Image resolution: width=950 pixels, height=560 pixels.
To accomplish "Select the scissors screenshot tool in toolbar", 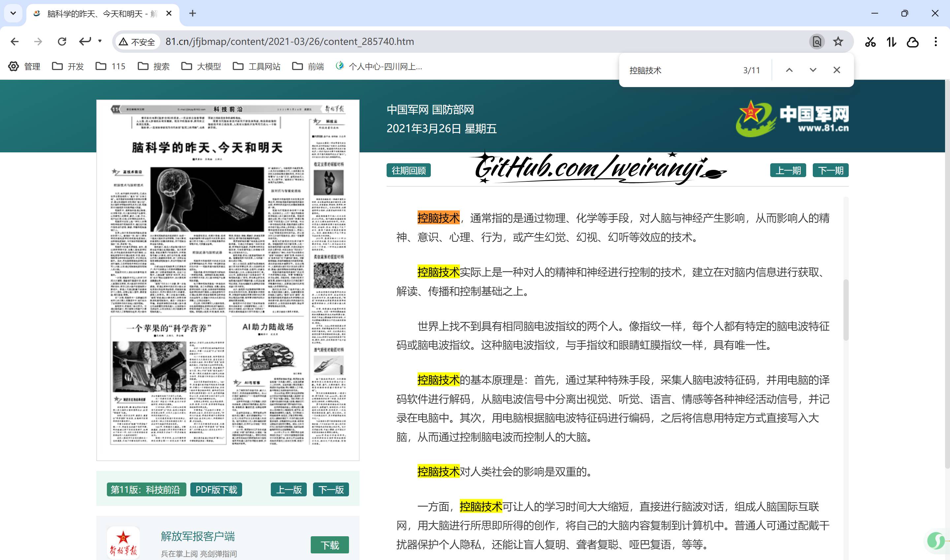I will tap(871, 42).
